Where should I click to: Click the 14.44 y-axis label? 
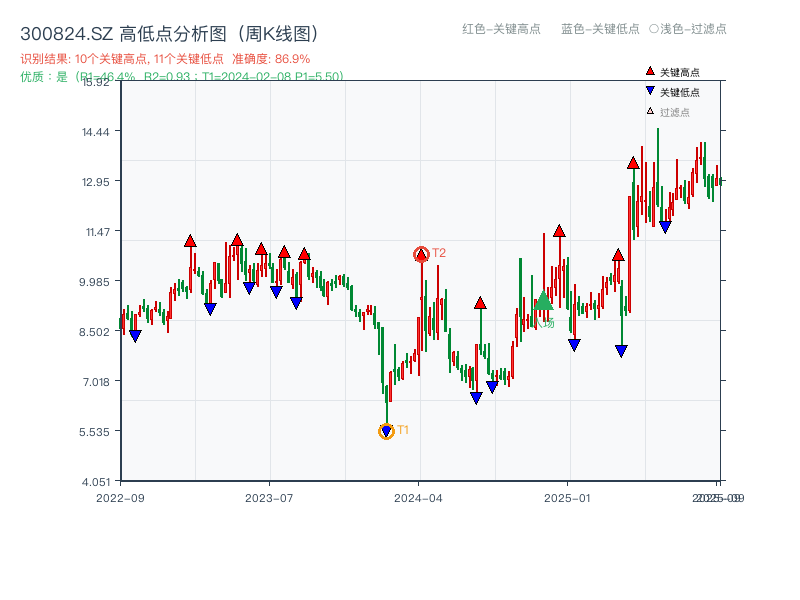point(95,133)
